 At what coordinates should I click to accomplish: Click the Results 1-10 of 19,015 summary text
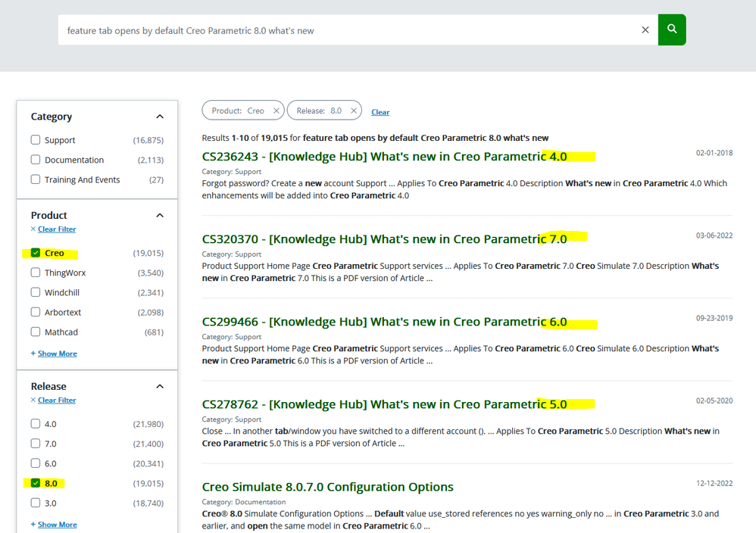(x=375, y=138)
